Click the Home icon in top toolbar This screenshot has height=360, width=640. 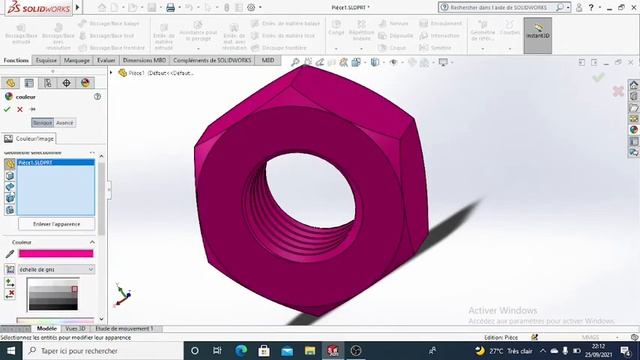pyautogui.click(x=102, y=7)
